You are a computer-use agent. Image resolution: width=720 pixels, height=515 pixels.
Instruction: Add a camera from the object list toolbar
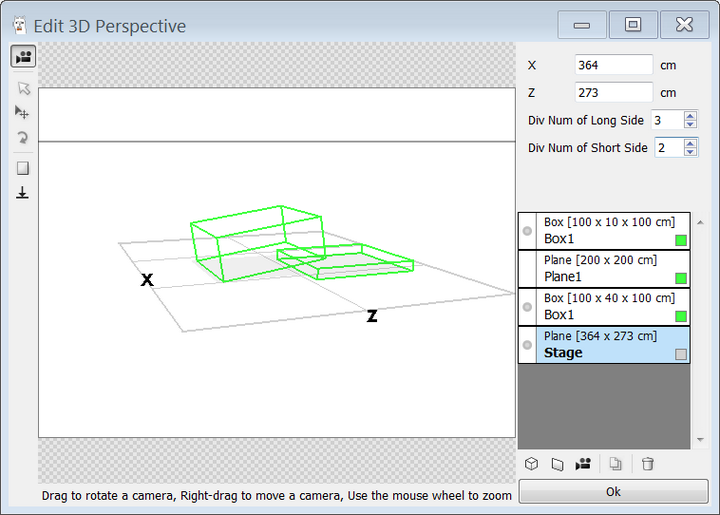coord(583,464)
